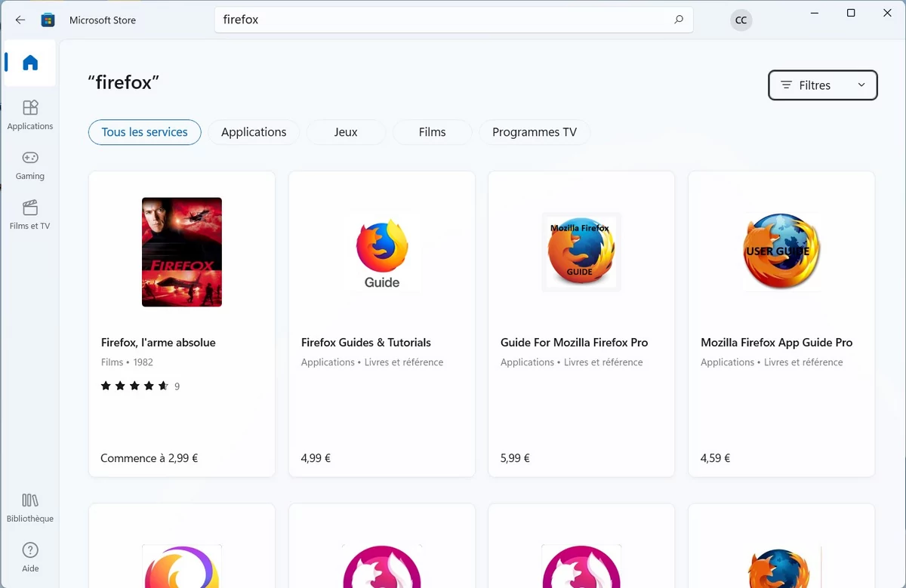Image resolution: width=906 pixels, height=588 pixels.
Task: Open the Applications sidebar section
Action: tap(30, 115)
